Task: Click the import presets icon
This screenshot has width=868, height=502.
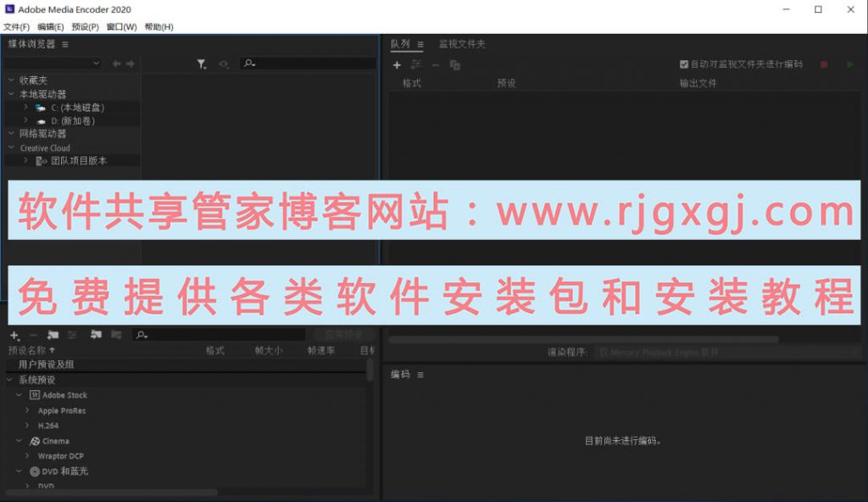Action: (97, 334)
